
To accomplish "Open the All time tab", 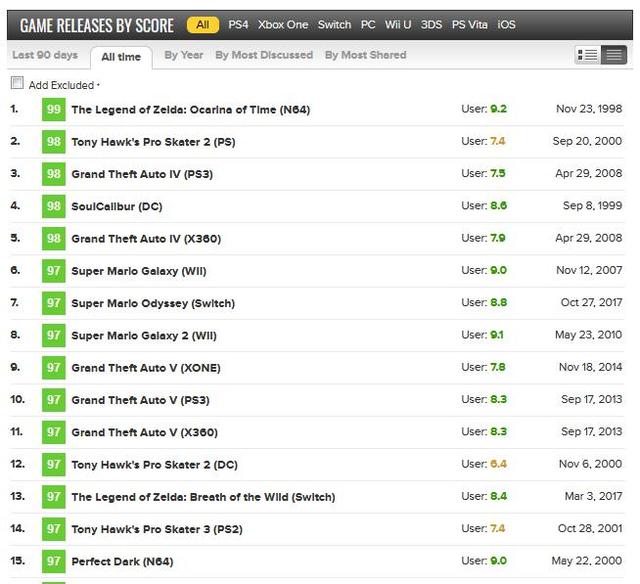I will coord(121,57).
